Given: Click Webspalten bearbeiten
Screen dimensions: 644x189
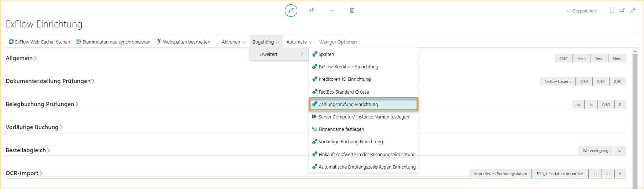Looking at the screenshot, I should tap(183, 42).
